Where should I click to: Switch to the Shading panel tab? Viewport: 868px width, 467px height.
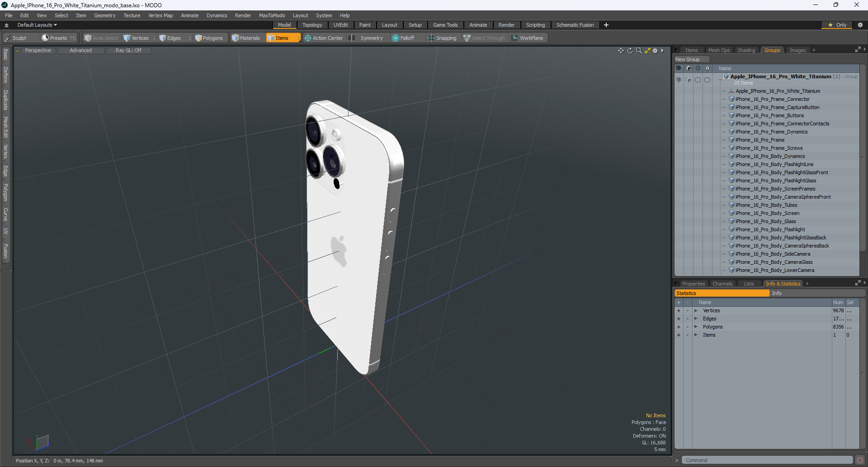[746, 50]
